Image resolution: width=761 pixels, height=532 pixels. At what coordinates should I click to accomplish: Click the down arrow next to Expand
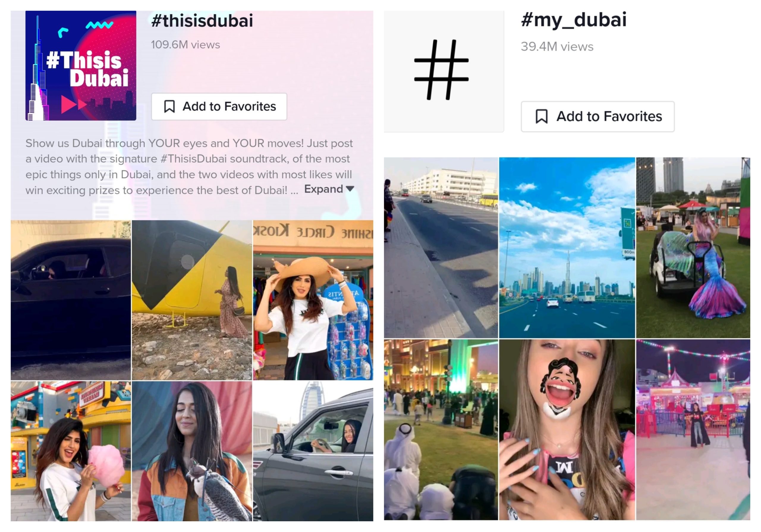click(x=350, y=189)
